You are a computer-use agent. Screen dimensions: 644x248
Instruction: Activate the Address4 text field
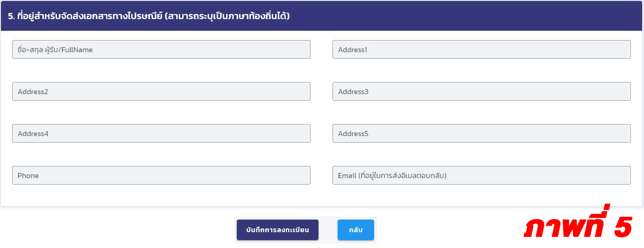161,133
